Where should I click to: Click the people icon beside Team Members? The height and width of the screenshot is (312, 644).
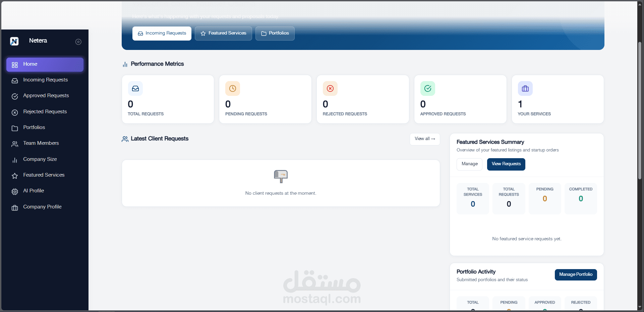point(15,144)
